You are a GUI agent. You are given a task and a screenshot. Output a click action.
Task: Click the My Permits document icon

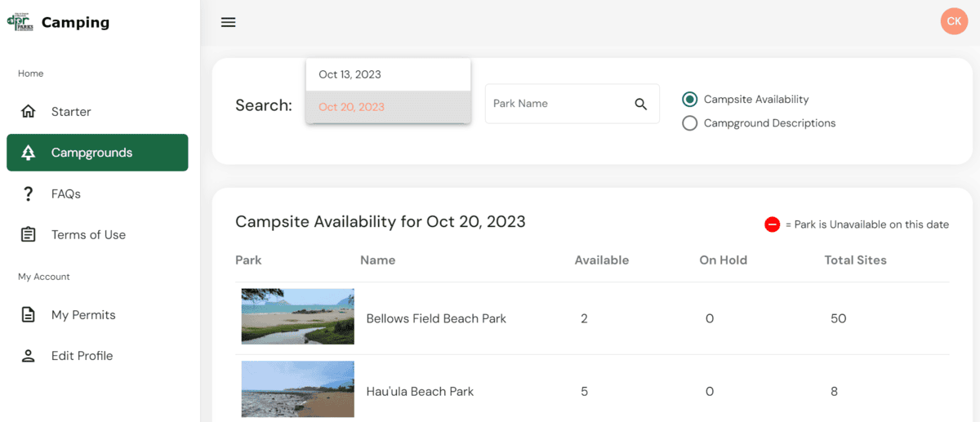tap(29, 315)
